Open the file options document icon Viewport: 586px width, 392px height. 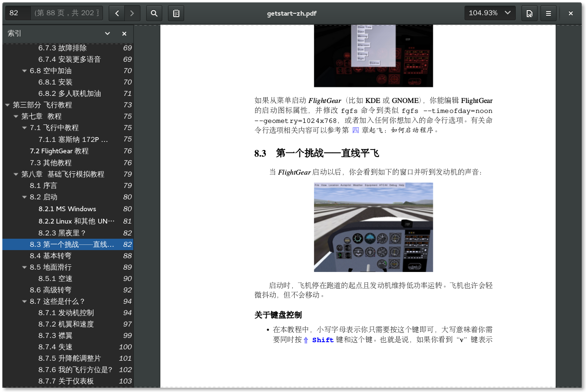[x=529, y=13]
